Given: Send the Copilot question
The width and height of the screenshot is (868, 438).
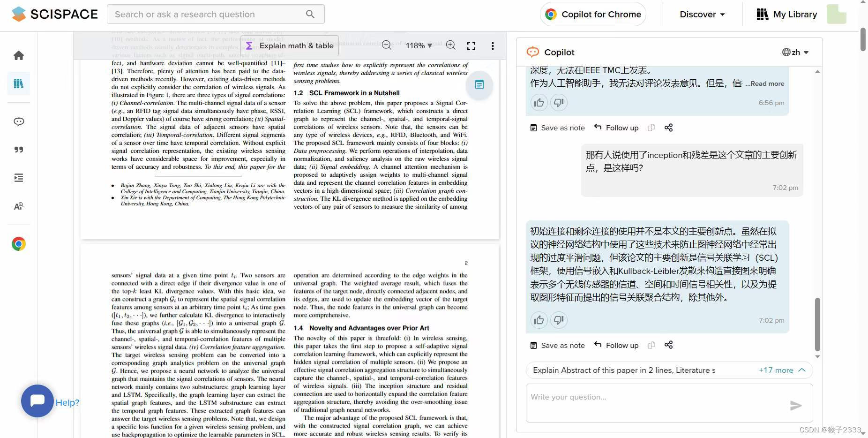Looking at the screenshot, I should [x=796, y=406].
